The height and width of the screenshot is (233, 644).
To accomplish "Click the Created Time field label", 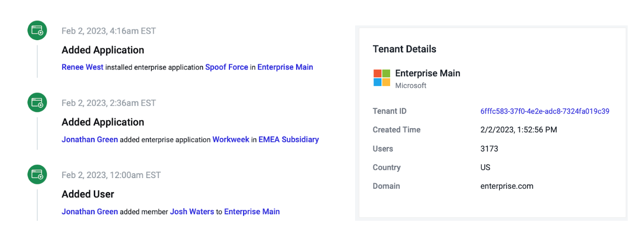I will pyautogui.click(x=397, y=130).
